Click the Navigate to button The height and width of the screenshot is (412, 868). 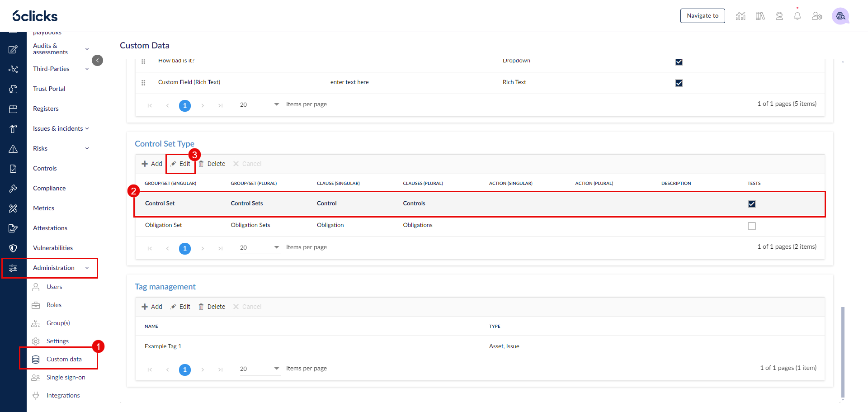703,16
